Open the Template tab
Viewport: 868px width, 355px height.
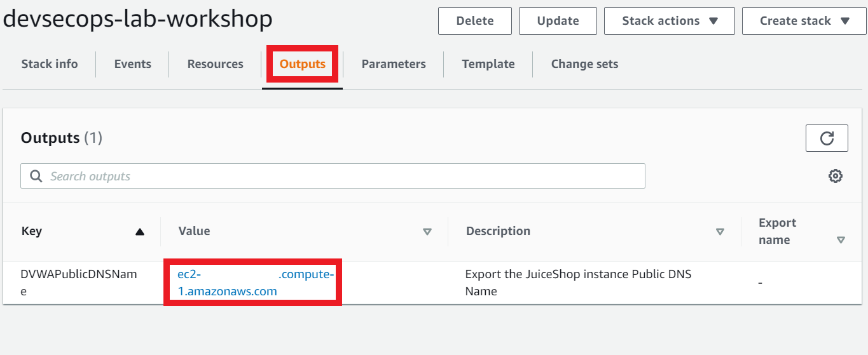tap(488, 64)
